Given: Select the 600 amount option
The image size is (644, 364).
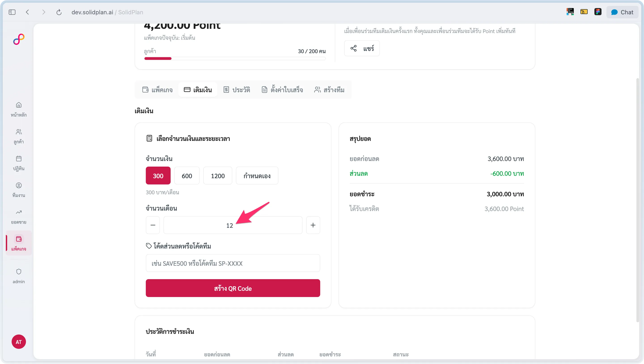Looking at the screenshot, I should point(187,176).
